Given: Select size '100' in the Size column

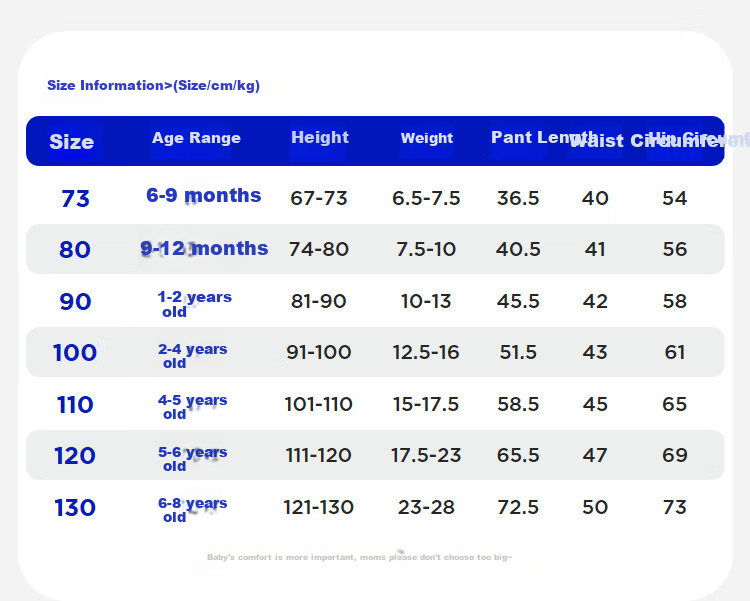Looking at the screenshot, I should [x=75, y=353].
